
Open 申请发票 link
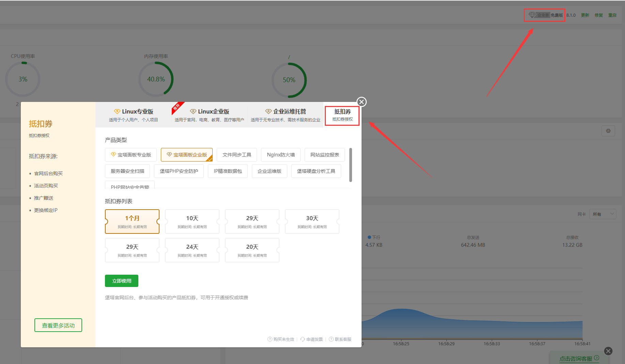coord(314,339)
